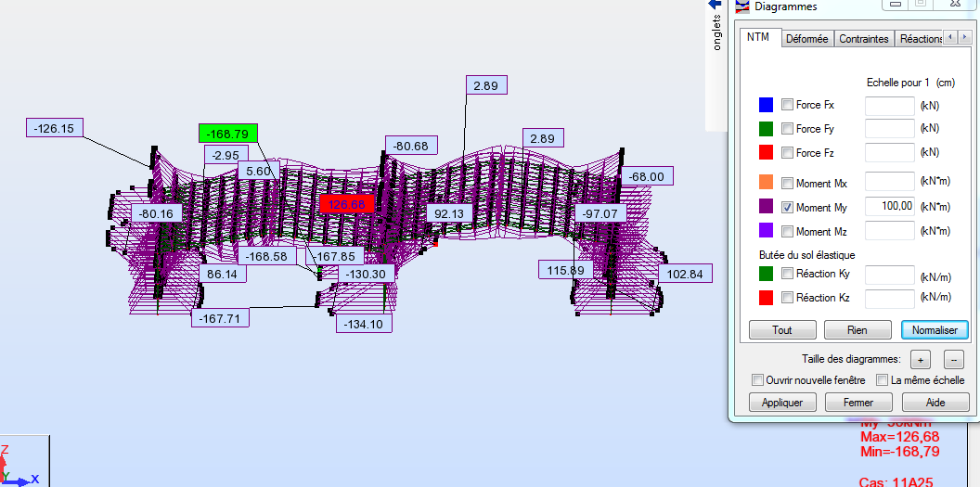Open the Déformée tab
The width and height of the screenshot is (980, 487).
coord(806,39)
